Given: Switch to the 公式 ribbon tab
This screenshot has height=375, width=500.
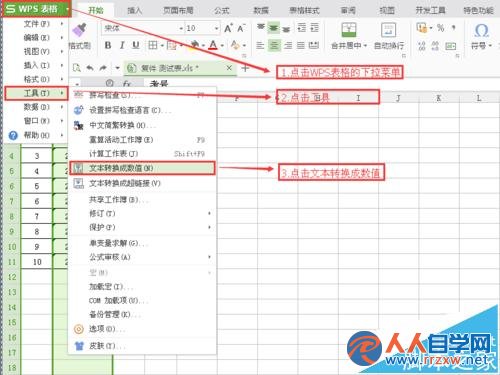Looking at the screenshot, I should click(222, 10).
